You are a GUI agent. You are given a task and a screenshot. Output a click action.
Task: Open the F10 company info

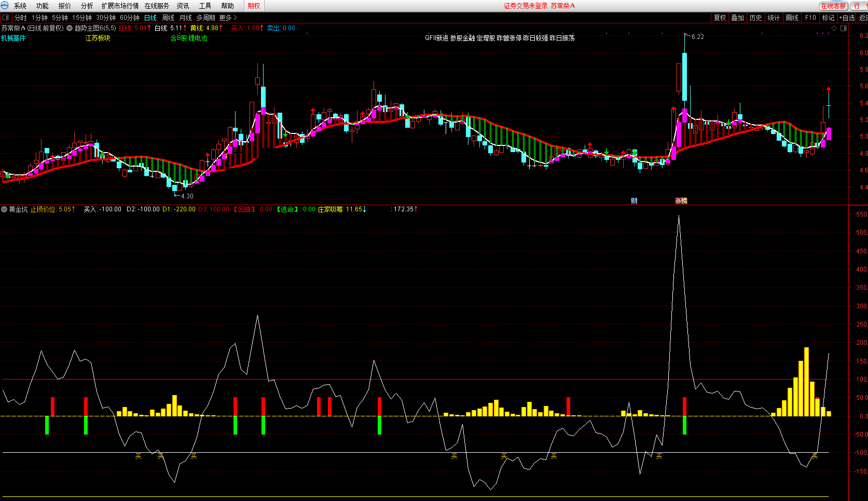point(810,18)
